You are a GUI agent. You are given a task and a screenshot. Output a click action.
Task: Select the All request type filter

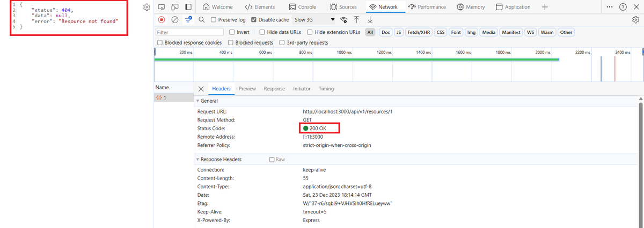(x=370, y=32)
